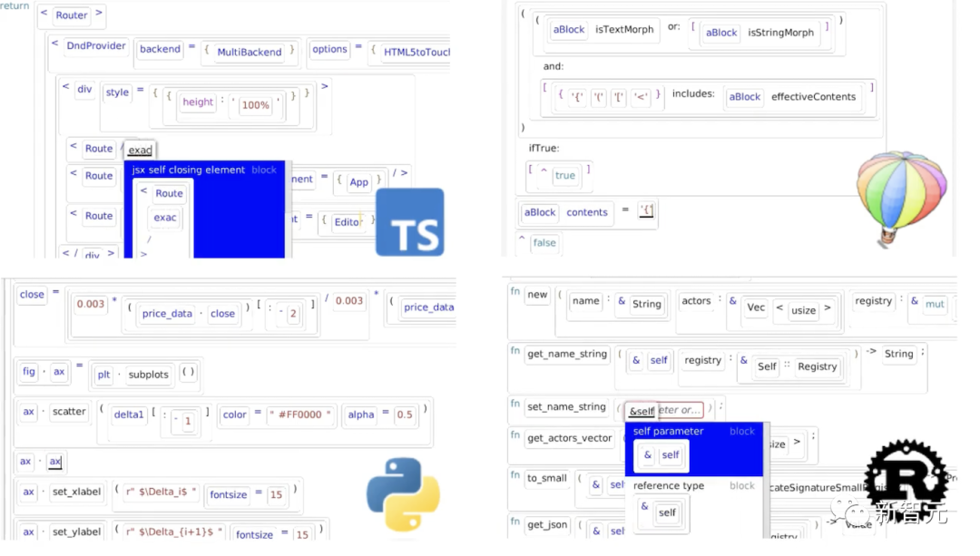Select the "#FF0000" color string block
This screenshot has height=556, width=980.
pos(300,415)
